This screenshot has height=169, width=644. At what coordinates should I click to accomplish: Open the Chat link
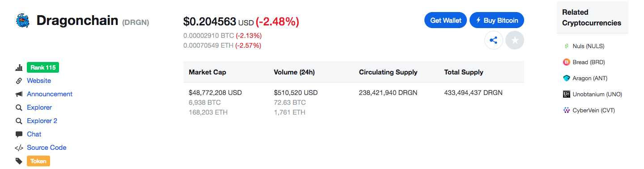[34, 134]
